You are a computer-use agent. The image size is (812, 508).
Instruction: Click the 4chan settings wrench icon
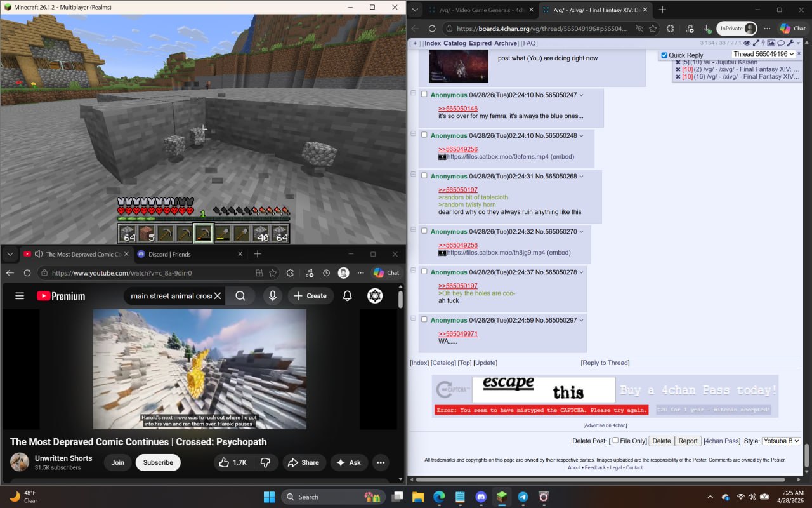pos(790,43)
